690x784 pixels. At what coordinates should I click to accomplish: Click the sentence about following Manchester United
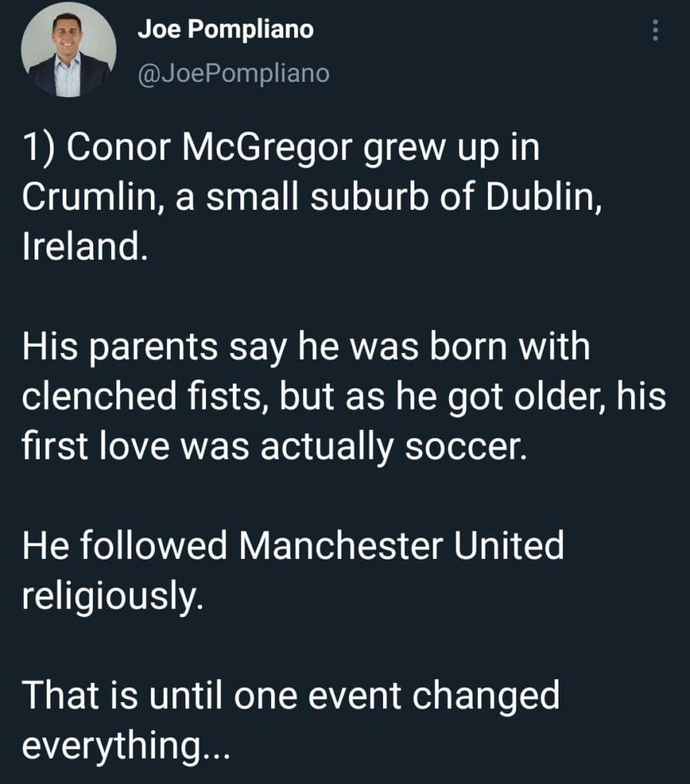tap(293, 570)
